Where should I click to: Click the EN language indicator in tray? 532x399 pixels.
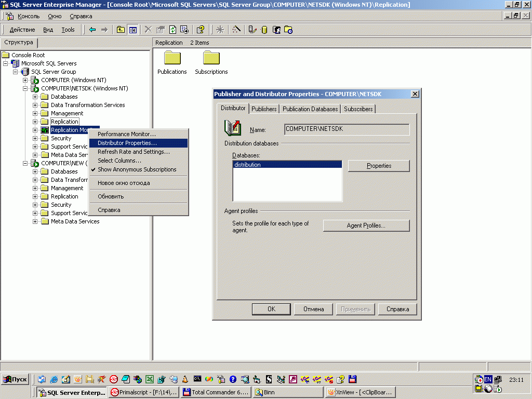pos(488,379)
